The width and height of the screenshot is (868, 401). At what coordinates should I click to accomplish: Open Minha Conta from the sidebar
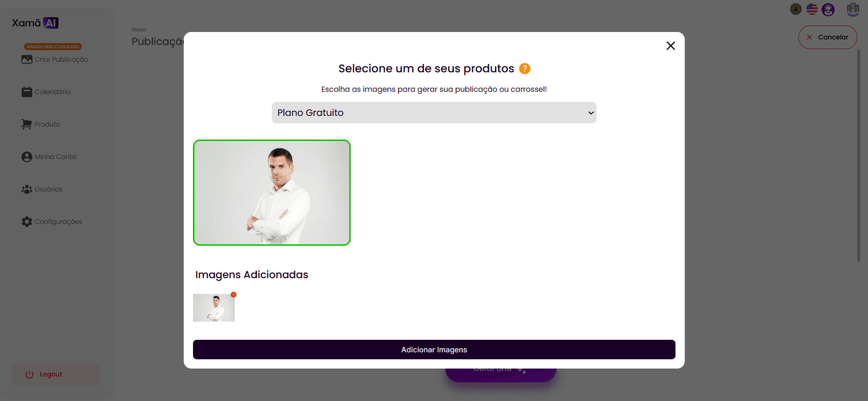tap(49, 157)
